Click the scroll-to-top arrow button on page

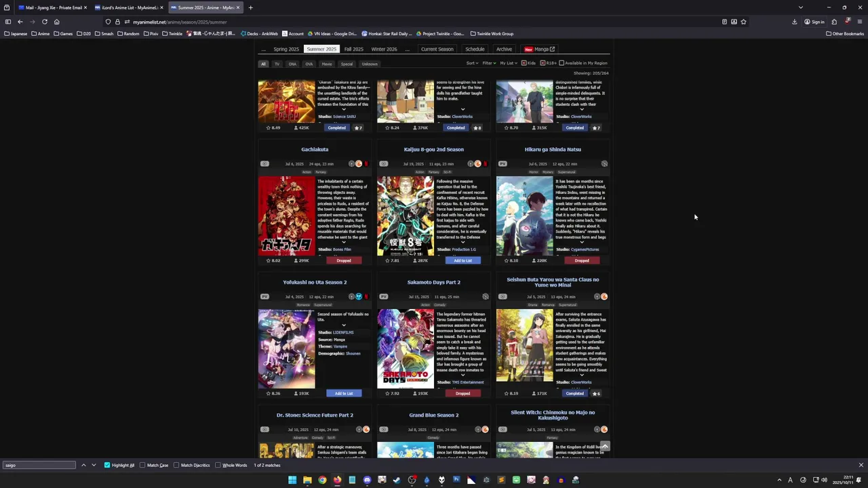coord(605,446)
